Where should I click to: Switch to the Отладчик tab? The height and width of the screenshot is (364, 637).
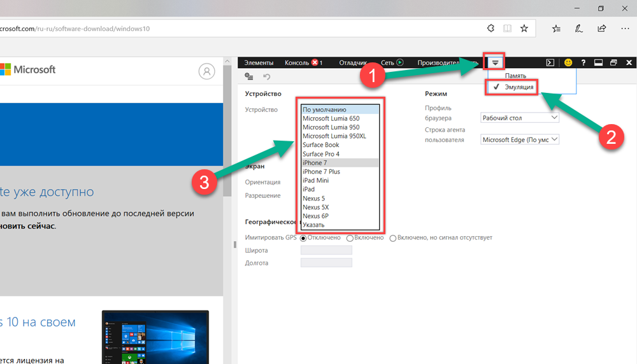pyautogui.click(x=353, y=62)
